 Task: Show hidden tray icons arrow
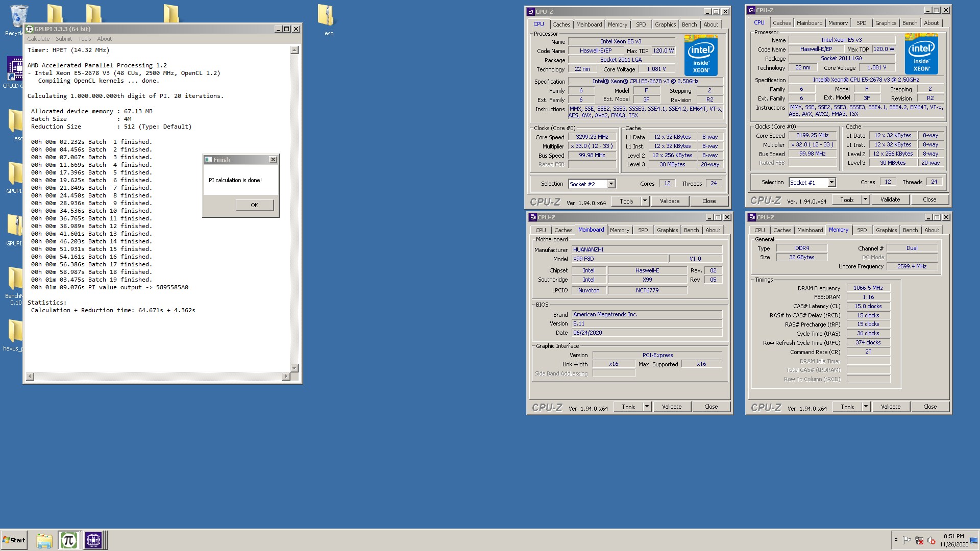pyautogui.click(x=896, y=540)
